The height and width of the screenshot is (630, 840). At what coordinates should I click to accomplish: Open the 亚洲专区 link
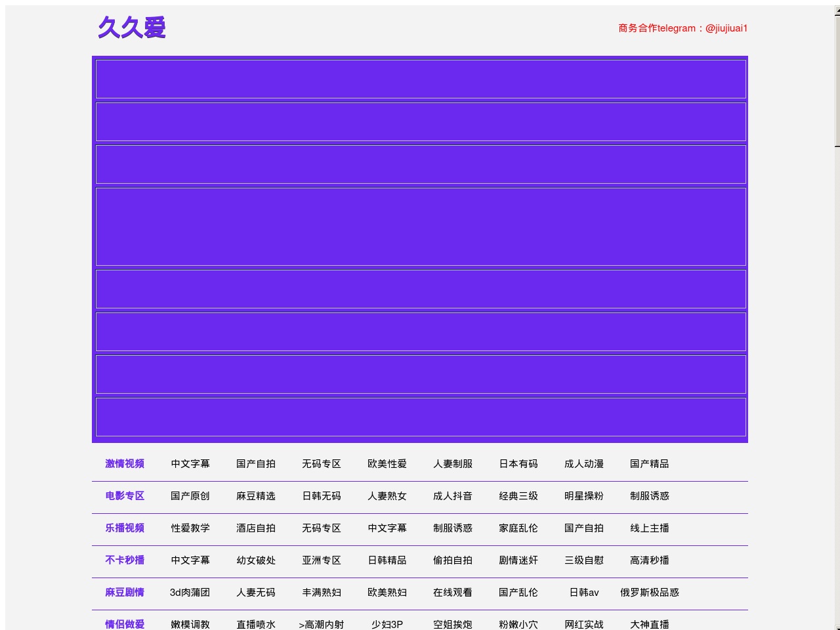click(x=322, y=560)
